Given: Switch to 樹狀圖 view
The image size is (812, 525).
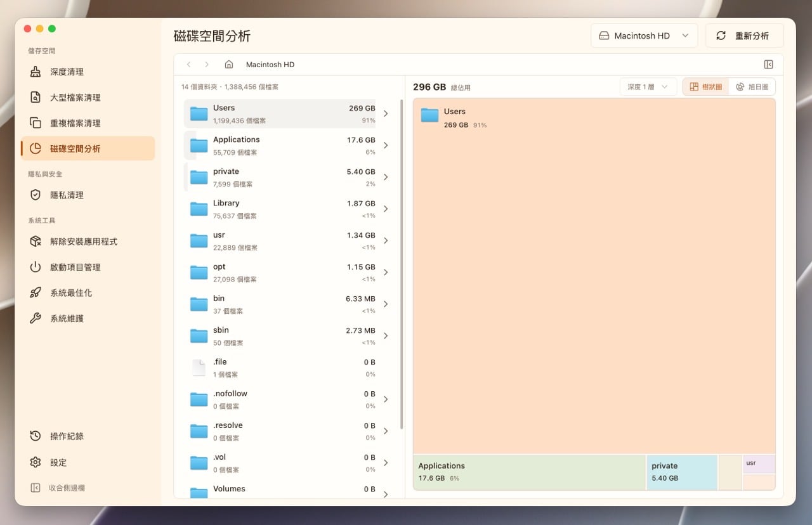Looking at the screenshot, I should point(705,87).
